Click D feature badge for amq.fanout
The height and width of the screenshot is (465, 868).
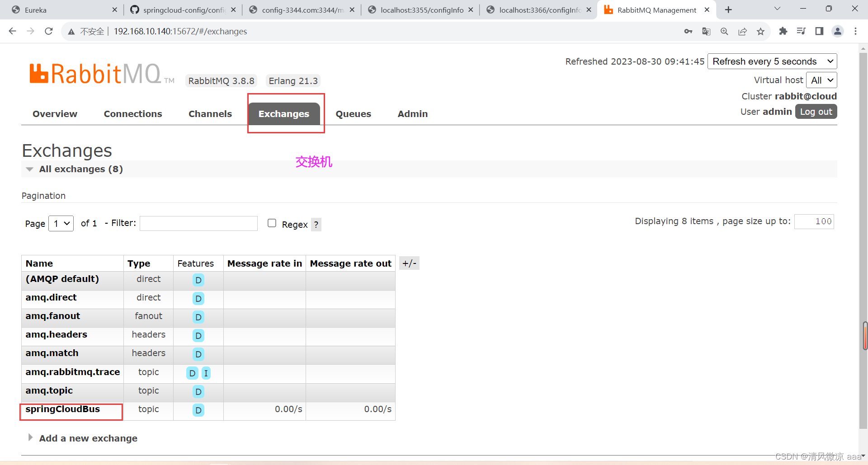click(x=198, y=317)
